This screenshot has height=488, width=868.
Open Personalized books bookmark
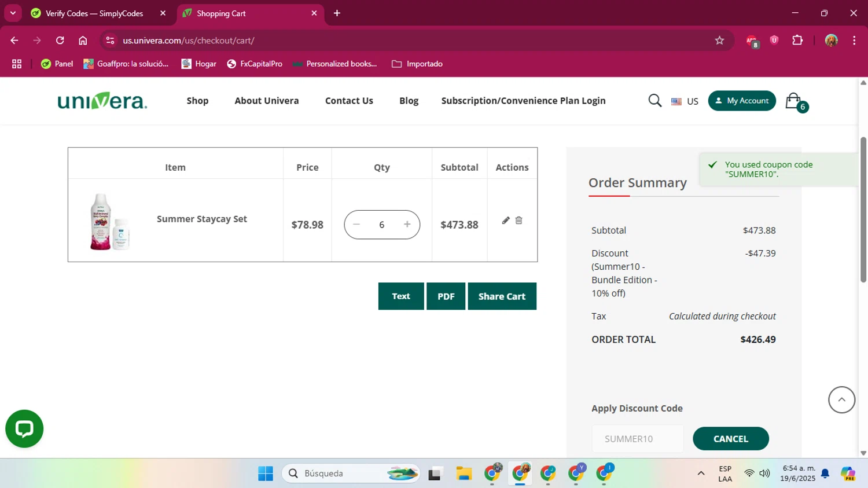(x=335, y=64)
